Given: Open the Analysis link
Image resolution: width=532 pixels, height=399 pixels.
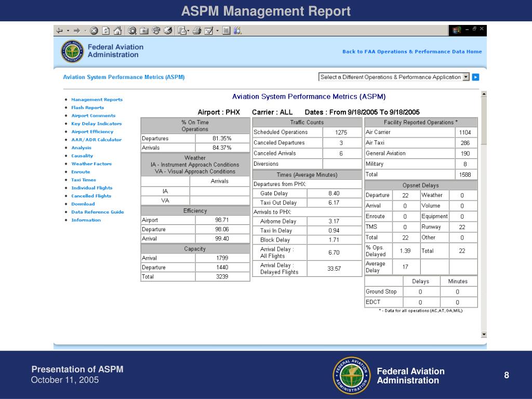Looking at the screenshot, I should click(81, 148).
